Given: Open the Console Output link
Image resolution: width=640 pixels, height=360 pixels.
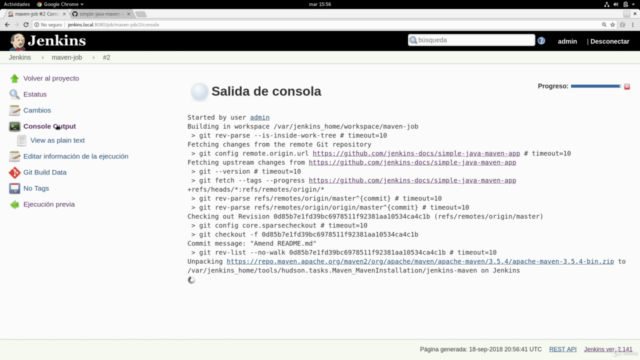Looking at the screenshot, I should click(x=49, y=127).
